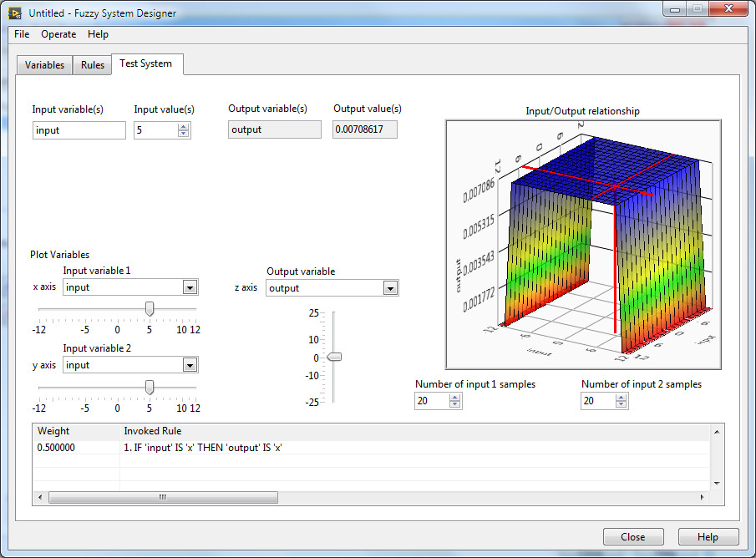Viewport: 756px width, 558px height.
Task: Close the window with the red X
Action: point(728,9)
